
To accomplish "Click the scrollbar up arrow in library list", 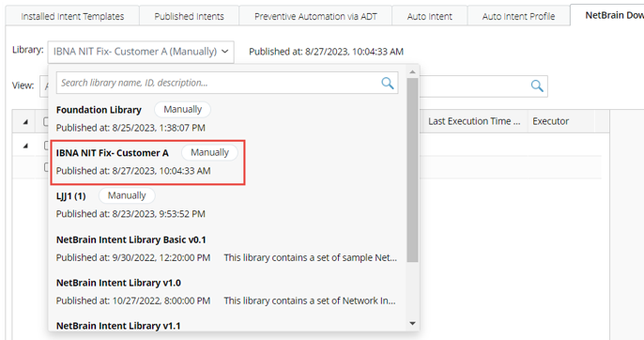I will tap(412, 72).
